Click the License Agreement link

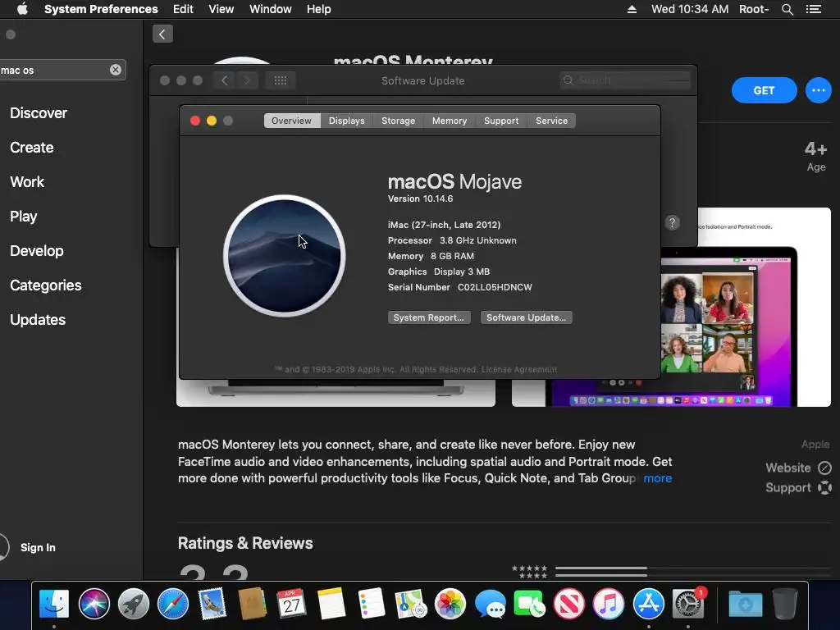(x=519, y=370)
